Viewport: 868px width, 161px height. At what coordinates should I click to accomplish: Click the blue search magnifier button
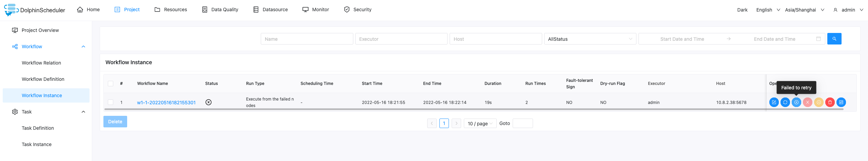[834, 39]
